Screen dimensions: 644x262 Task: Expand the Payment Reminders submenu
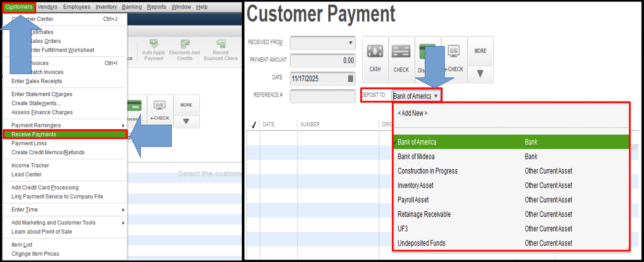[x=65, y=125]
